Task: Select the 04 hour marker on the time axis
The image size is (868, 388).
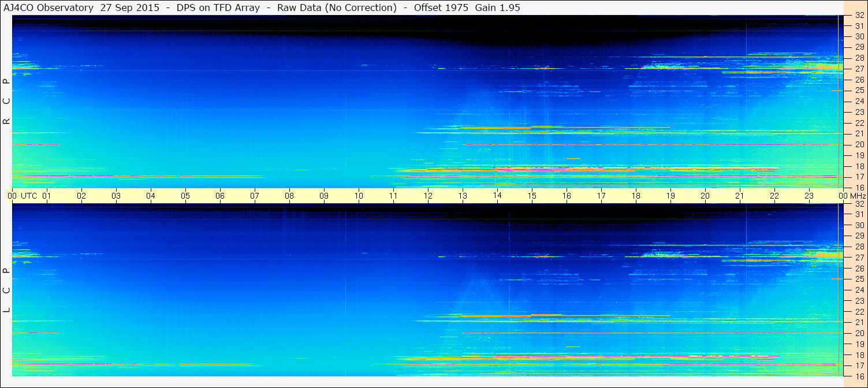Action: (151, 196)
